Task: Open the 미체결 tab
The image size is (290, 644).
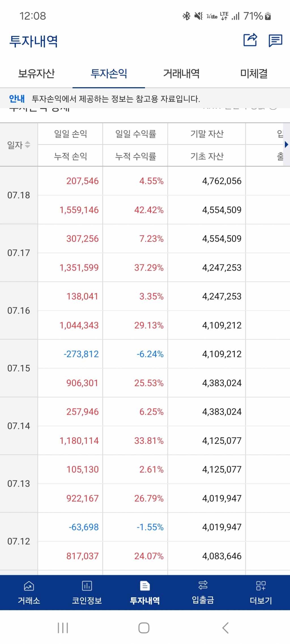Action: click(x=254, y=74)
